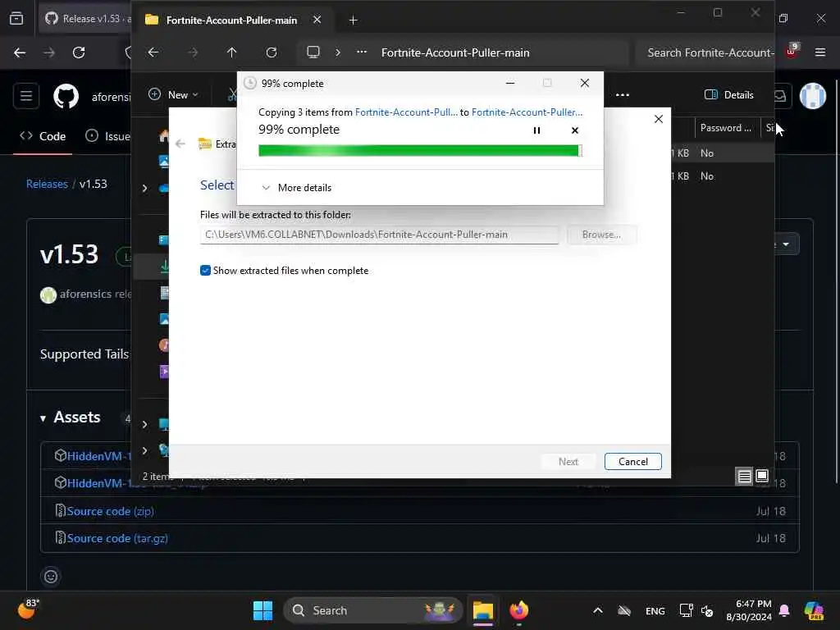The height and width of the screenshot is (630, 840).
Task: Open the Details pane in File Explorer
Action: click(729, 95)
